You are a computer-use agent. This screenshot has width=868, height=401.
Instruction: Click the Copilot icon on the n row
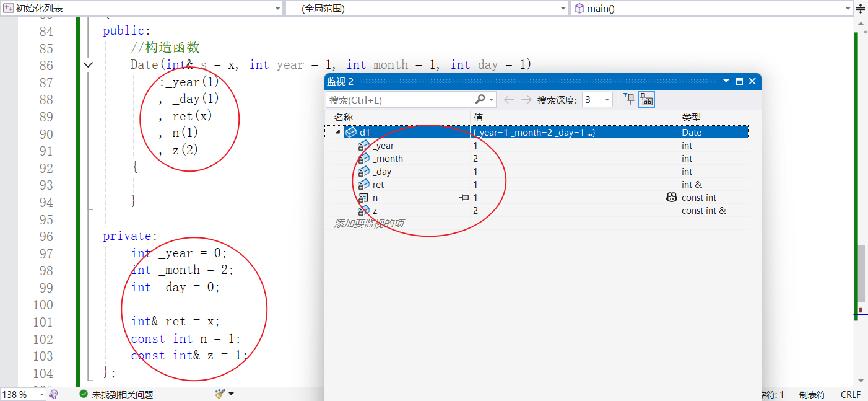(x=672, y=198)
